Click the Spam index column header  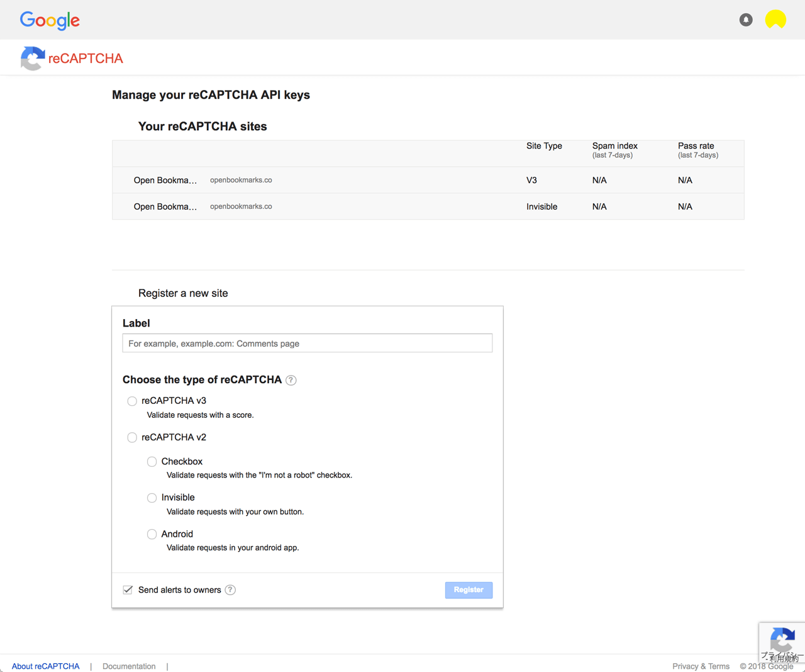(615, 150)
